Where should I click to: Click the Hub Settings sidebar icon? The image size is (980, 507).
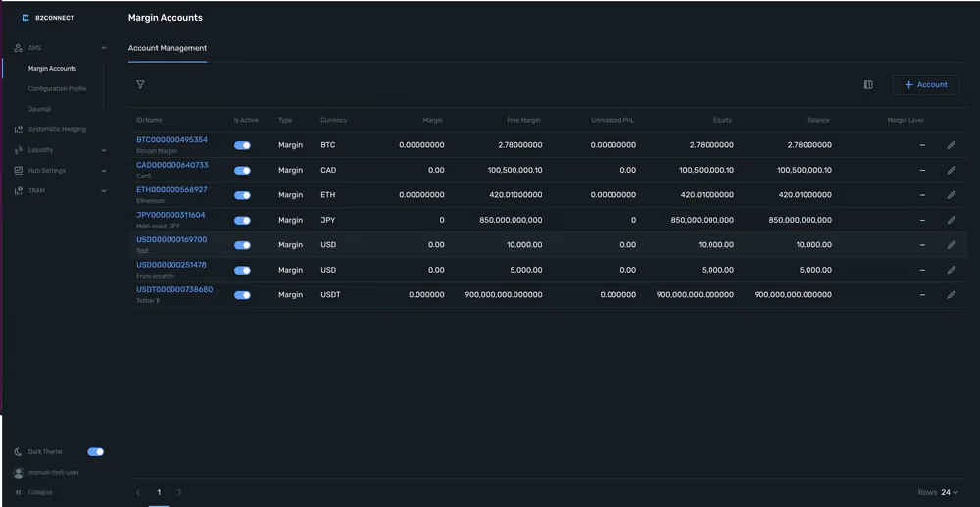(x=18, y=170)
